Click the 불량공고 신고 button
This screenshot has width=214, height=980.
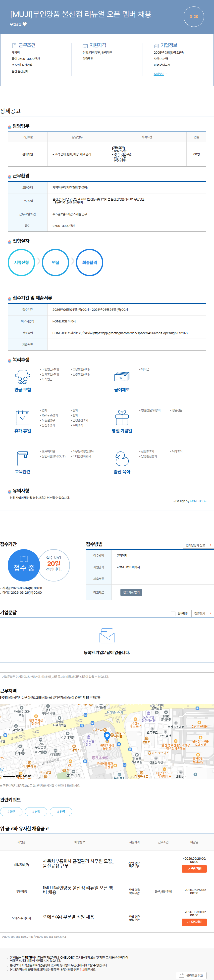pos(191,976)
